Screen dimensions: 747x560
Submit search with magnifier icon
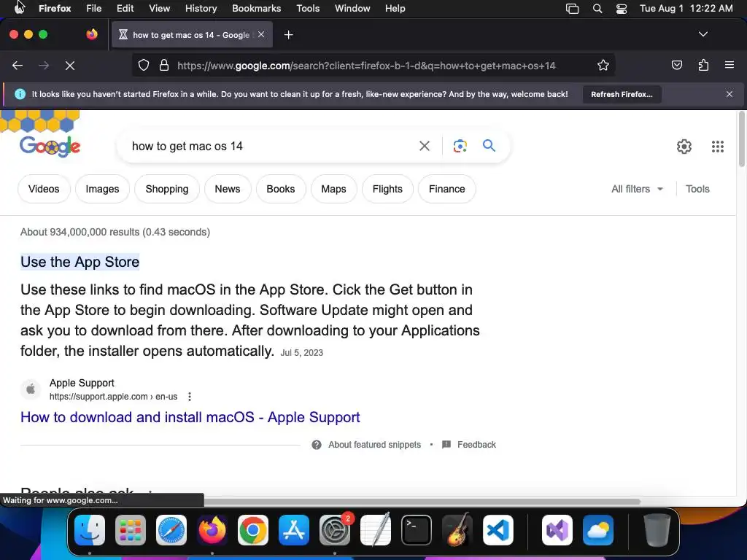[489, 146]
